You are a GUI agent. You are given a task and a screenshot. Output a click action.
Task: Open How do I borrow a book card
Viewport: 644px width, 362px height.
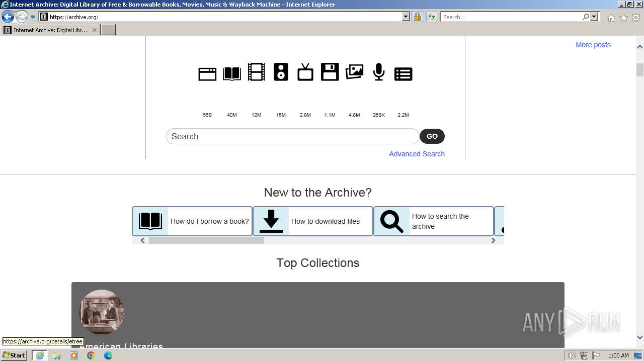192,221
